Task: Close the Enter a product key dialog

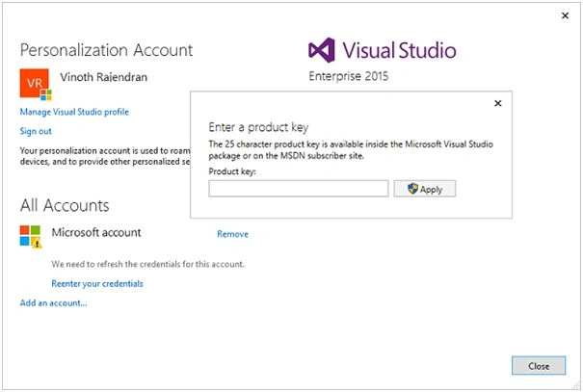Action: click(x=498, y=103)
